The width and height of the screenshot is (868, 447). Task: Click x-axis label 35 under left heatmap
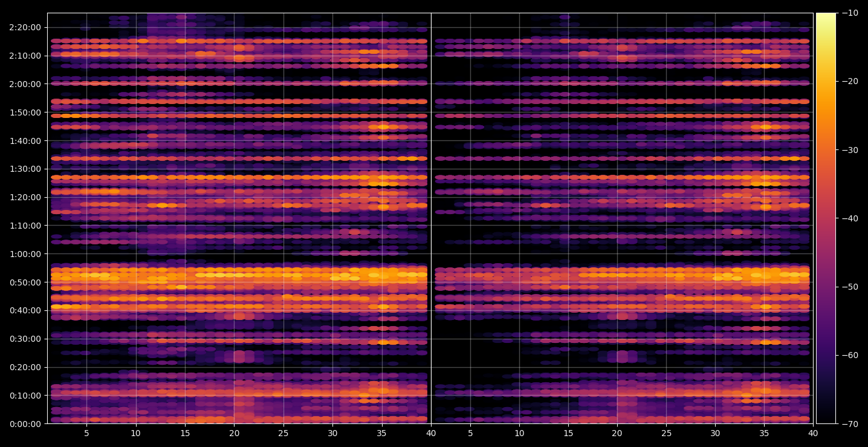pyautogui.click(x=382, y=434)
